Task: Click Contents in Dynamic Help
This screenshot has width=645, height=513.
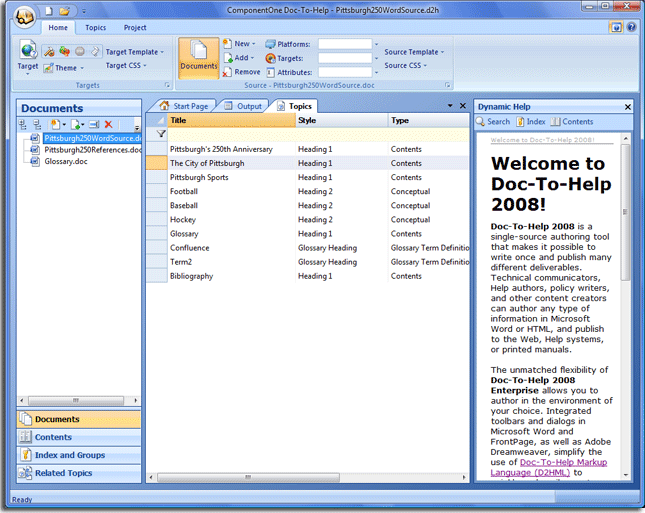Action: (x=572, y=122)
